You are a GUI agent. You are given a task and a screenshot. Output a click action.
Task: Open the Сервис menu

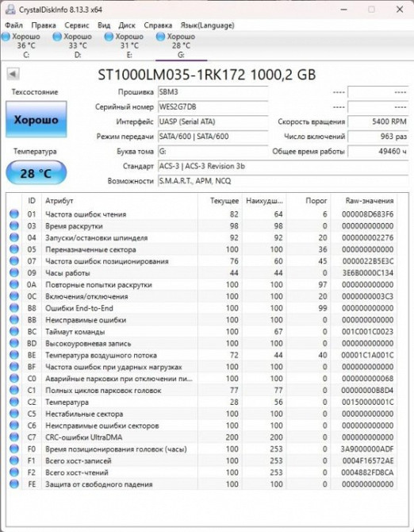[77, 25]
